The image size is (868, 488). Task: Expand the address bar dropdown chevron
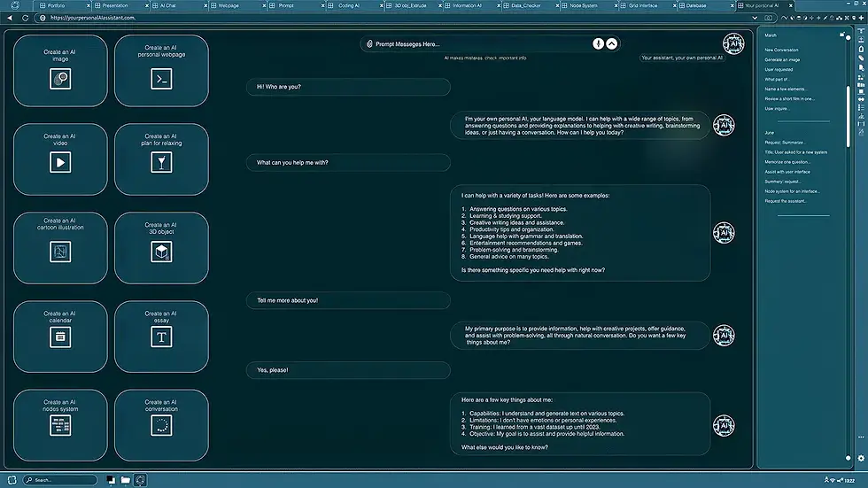click(x=755, y=18)
